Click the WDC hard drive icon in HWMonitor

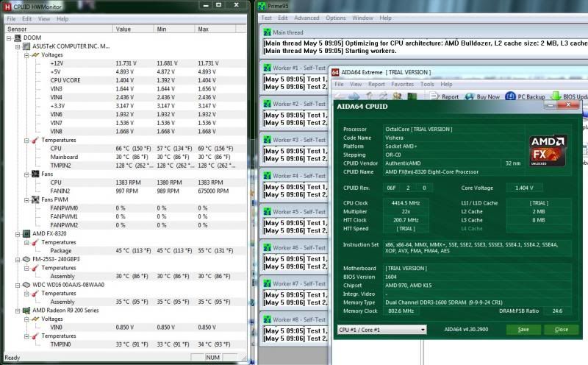26,285
